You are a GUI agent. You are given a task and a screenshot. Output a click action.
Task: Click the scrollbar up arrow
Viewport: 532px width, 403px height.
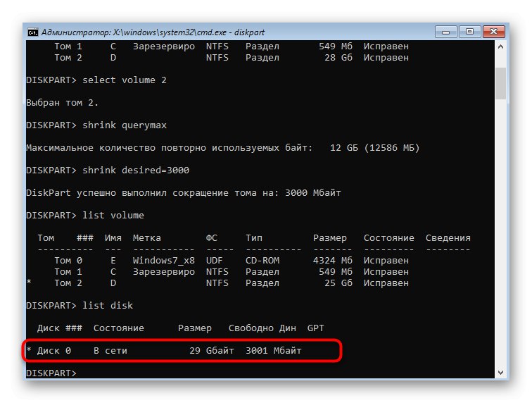(x=500, y=47)
